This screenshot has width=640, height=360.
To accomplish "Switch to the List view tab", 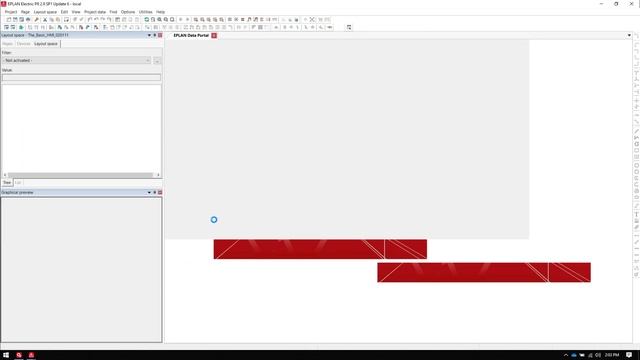I will (x=18, y=182).
